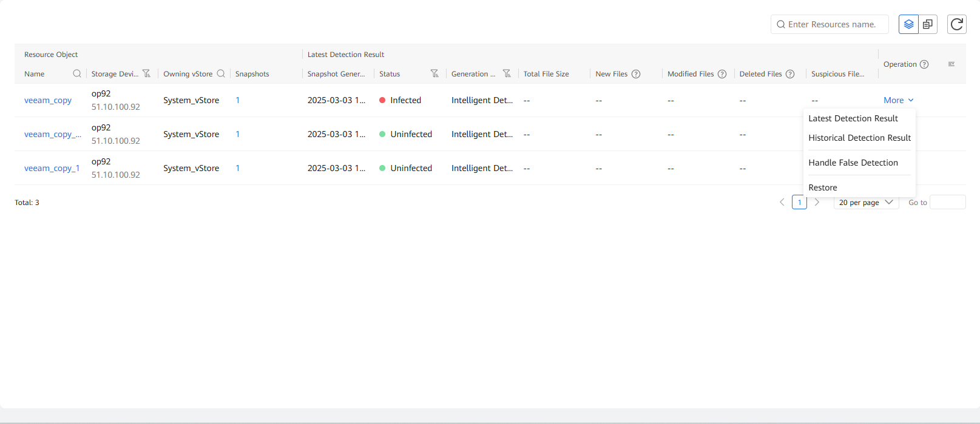Focus the Enter Resources name search field
The width and height of the screenshot is (980, 424).
click(x=832, y=24)
